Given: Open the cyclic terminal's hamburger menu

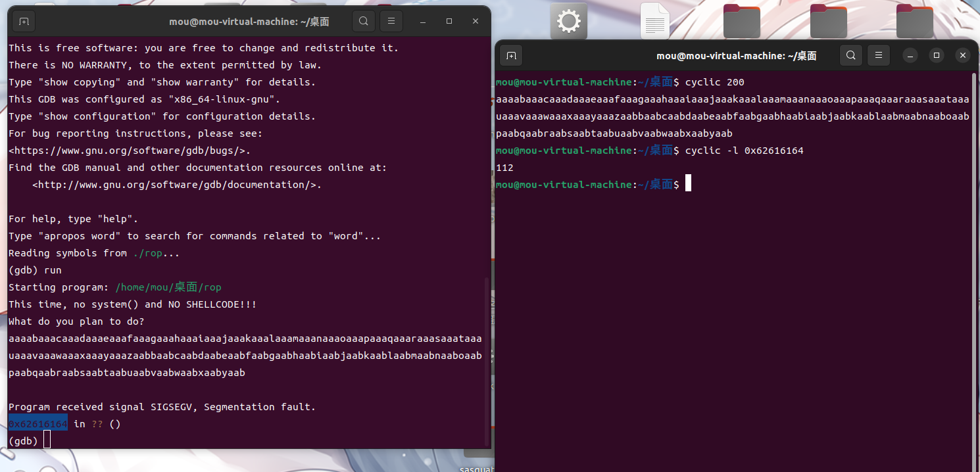Looking at the screenshot, I should click(878, 55).
